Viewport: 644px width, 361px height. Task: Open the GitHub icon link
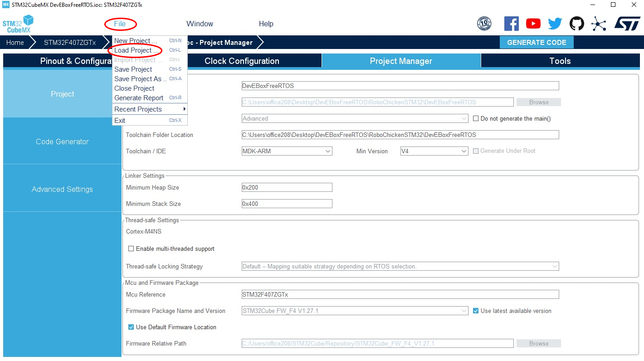(x=577, y=24)
